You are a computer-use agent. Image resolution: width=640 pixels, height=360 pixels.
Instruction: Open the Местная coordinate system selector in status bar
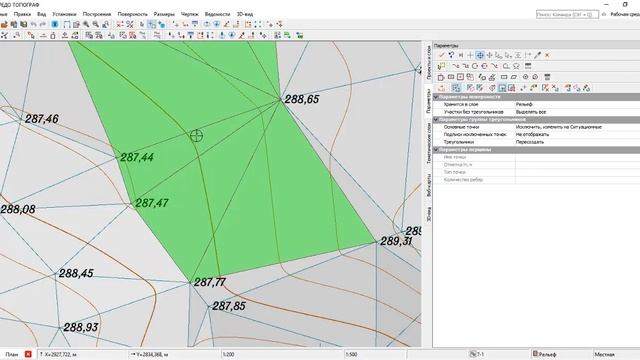tap(604, 354)
